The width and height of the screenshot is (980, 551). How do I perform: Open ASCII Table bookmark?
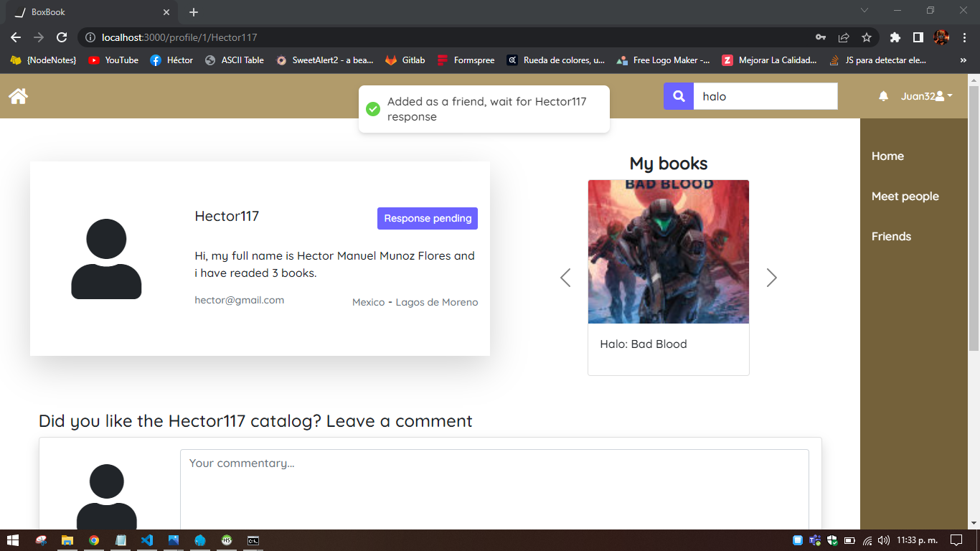[x=234, y=60]
